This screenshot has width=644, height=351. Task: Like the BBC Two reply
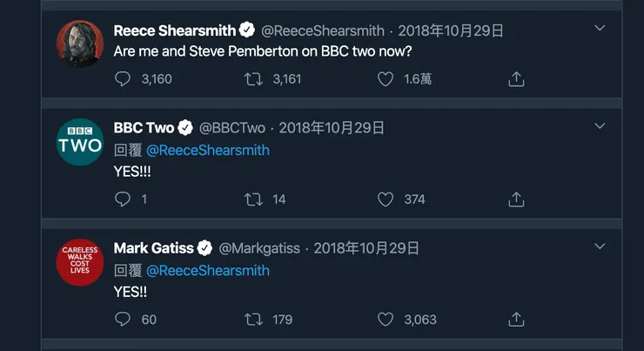tap(386, 199)
